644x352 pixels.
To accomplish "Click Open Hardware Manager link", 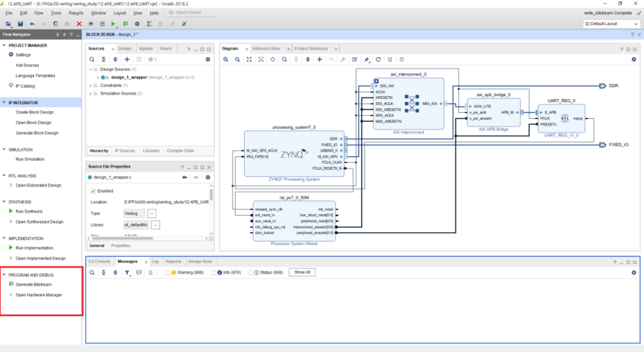I will [x=39, y=295].
